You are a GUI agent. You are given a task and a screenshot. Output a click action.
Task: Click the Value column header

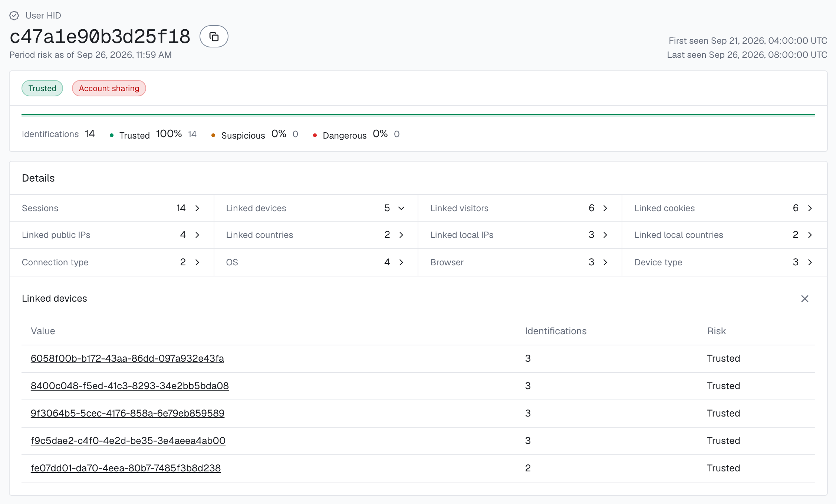tap(43, 331)
